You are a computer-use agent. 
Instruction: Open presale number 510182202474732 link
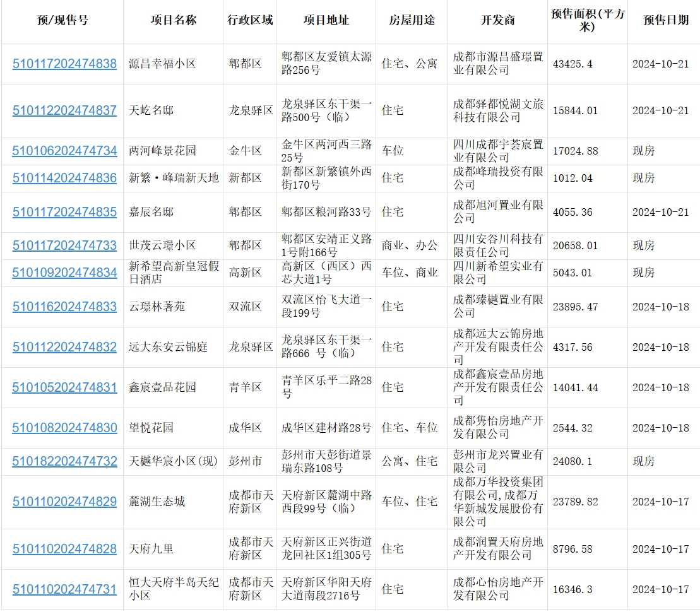(64, 462)
